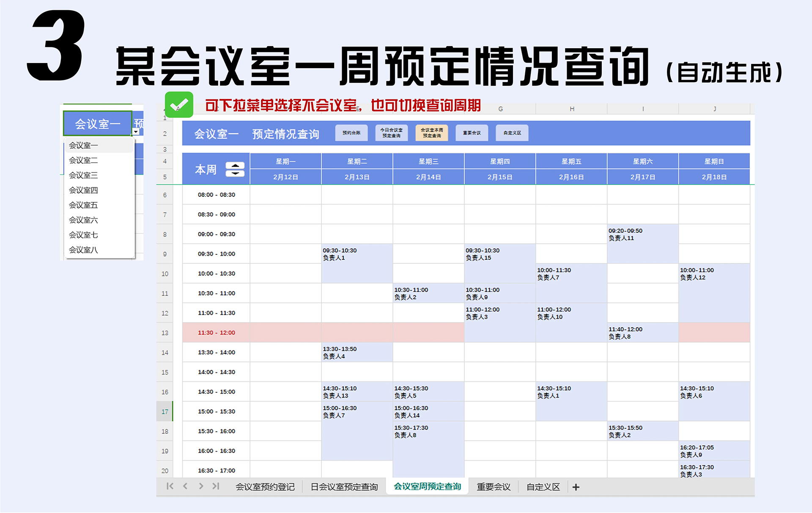The image size is (812, 513).
Task: Click the highlighted 会议室本周预定查询 button
Action: tap(432, 133)
